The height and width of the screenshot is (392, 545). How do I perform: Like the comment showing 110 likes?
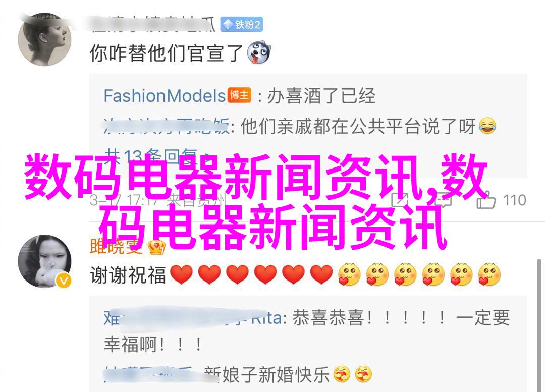click(x=485, y=200)
